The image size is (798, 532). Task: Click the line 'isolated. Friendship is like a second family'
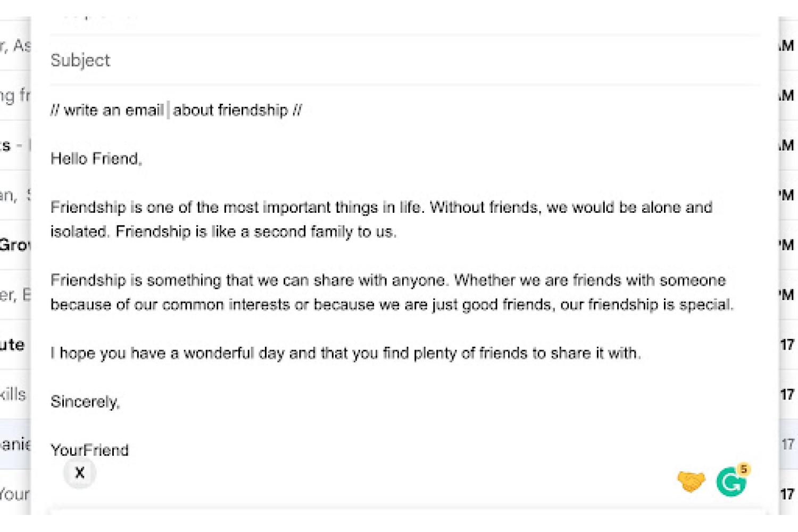pyautogui.click(x=223, y=232)
